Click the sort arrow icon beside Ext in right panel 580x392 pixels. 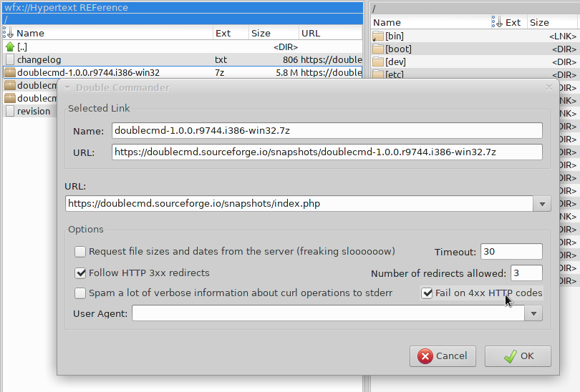click(497, 22)
